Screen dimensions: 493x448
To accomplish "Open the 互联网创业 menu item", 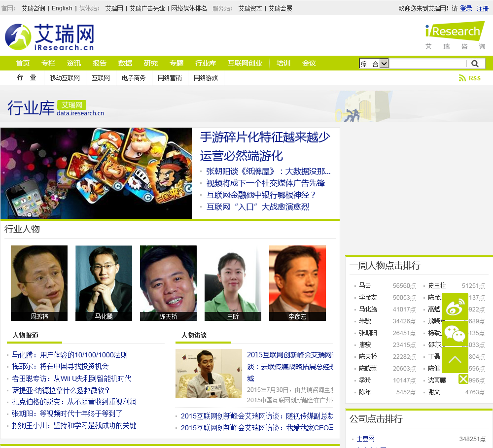I will click(245, 63).
